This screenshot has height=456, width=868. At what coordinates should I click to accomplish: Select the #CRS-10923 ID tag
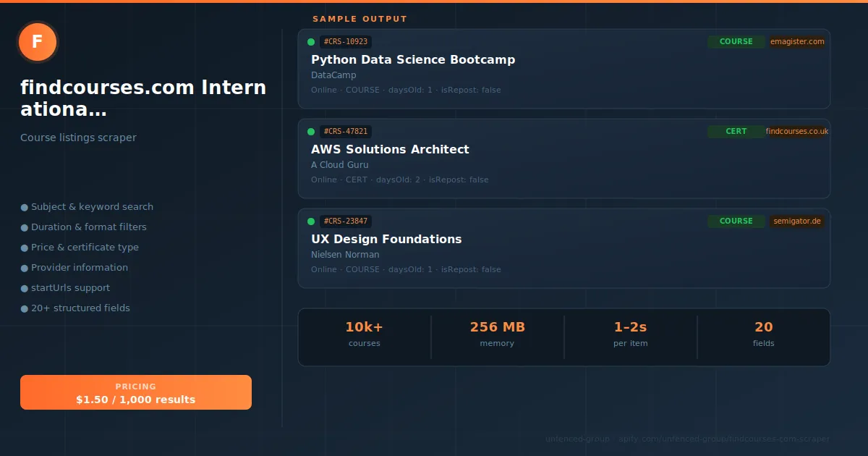point(346,42)
